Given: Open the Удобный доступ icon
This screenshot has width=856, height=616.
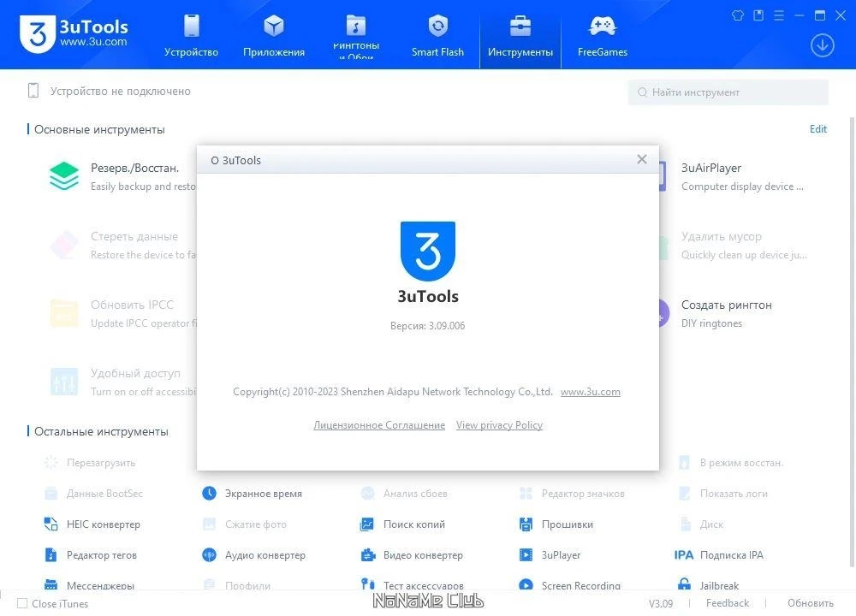Looking at the screenshot, I should click(64, 382).
